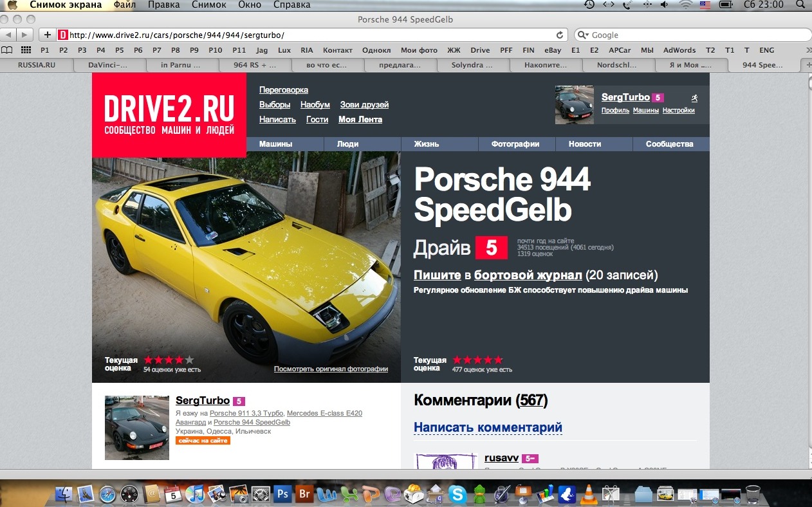Open Microsoft Word icon in Dock
The width and height of the screenshot is (812, 507).
click(326, 494)
